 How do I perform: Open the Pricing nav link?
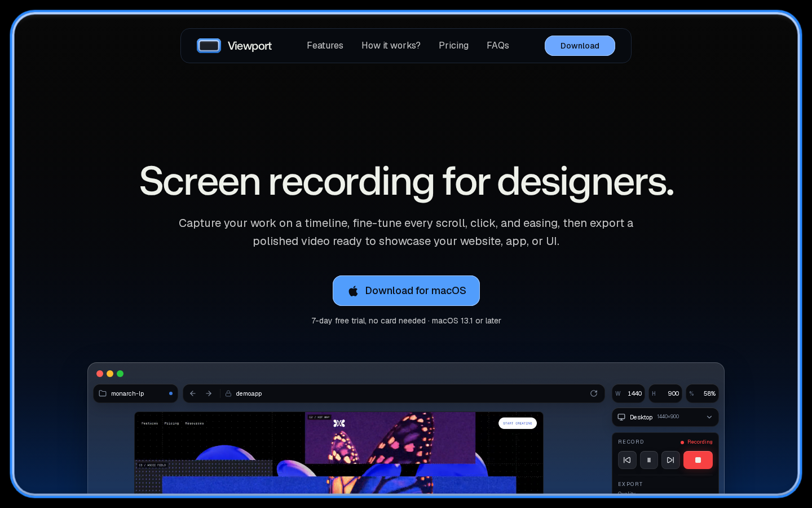point(453,46)
